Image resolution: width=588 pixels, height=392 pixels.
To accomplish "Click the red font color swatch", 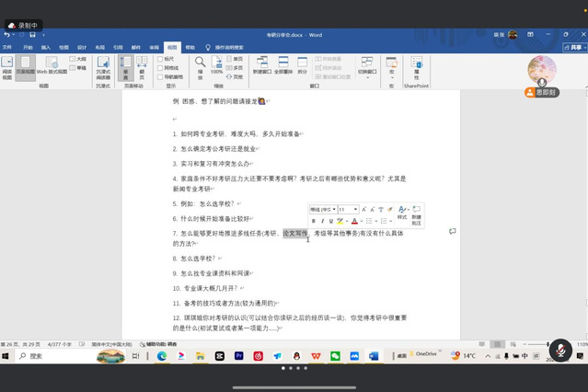I will (355, 221).
